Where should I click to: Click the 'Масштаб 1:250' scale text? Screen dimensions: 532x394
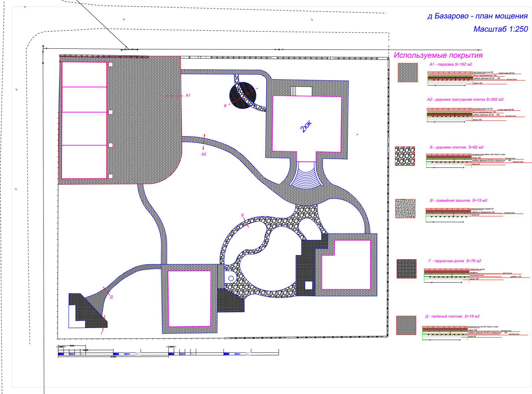pos(500,29)
